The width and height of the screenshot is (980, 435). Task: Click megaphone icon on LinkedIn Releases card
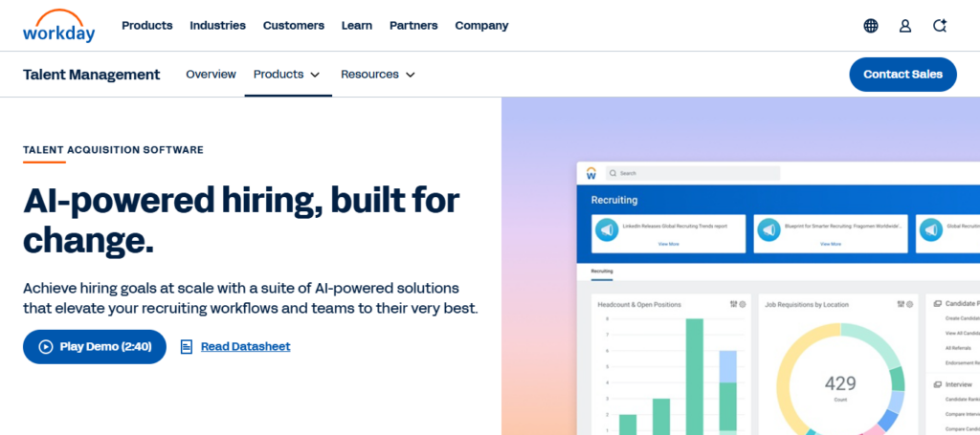606,230
